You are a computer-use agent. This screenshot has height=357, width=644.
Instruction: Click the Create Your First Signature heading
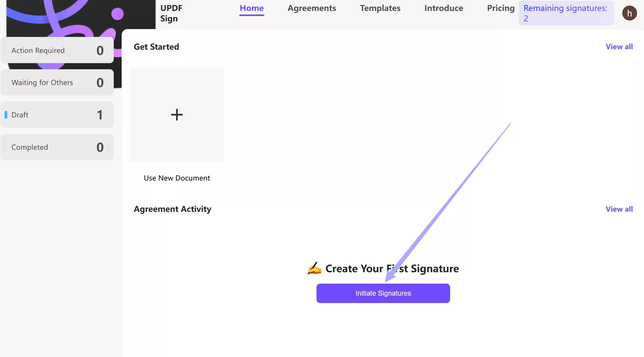[x=392, y=269]
